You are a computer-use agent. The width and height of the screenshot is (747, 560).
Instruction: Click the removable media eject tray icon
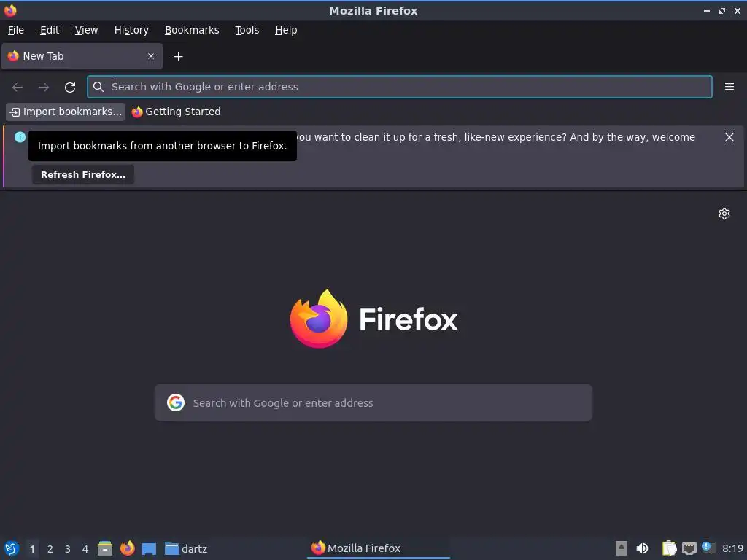[622, 548]
